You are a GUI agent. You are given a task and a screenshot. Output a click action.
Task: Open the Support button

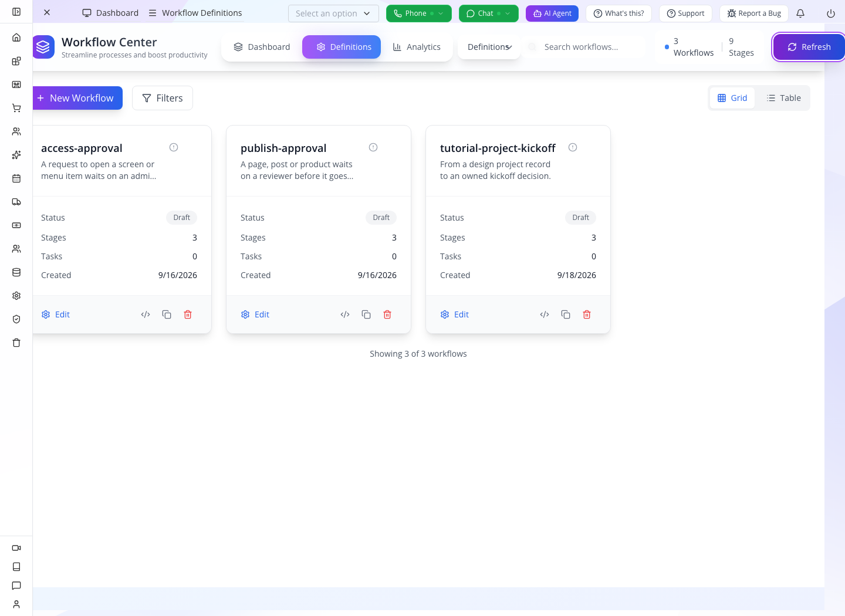pos(685,13)
